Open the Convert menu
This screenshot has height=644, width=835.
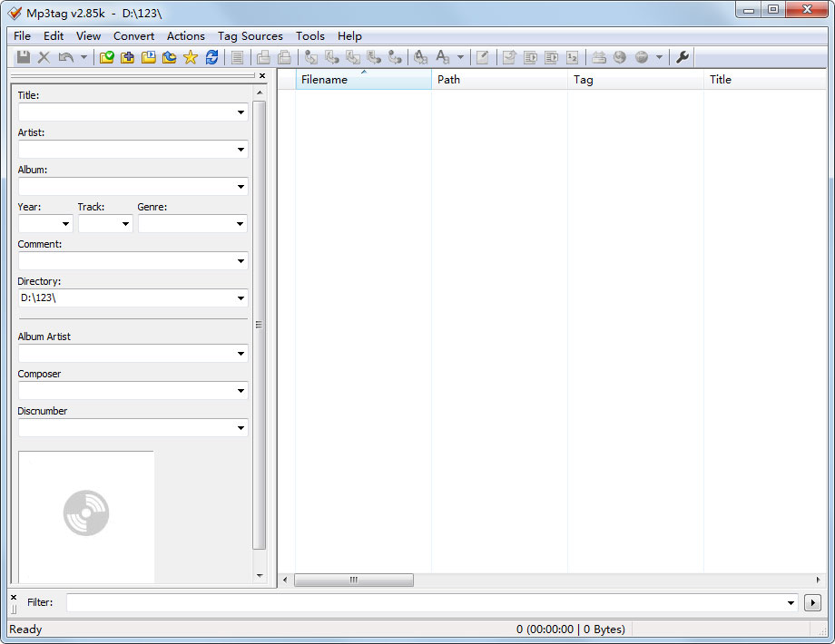133,36
